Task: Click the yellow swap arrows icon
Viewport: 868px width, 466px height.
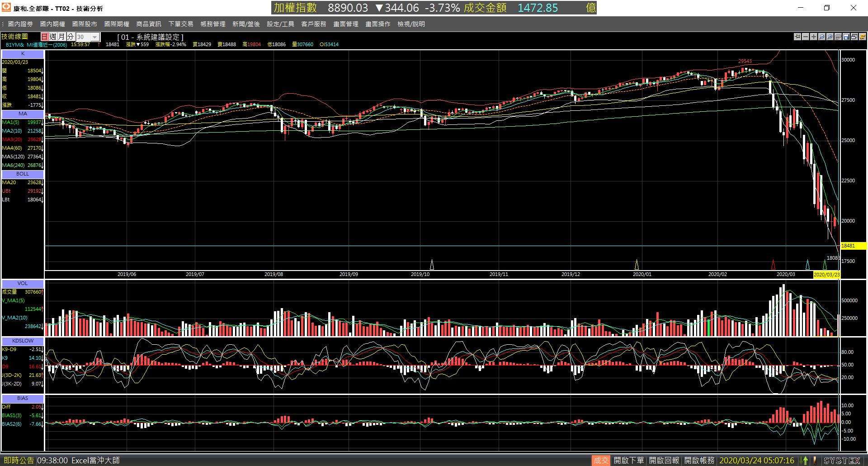Action: [863, 37]
